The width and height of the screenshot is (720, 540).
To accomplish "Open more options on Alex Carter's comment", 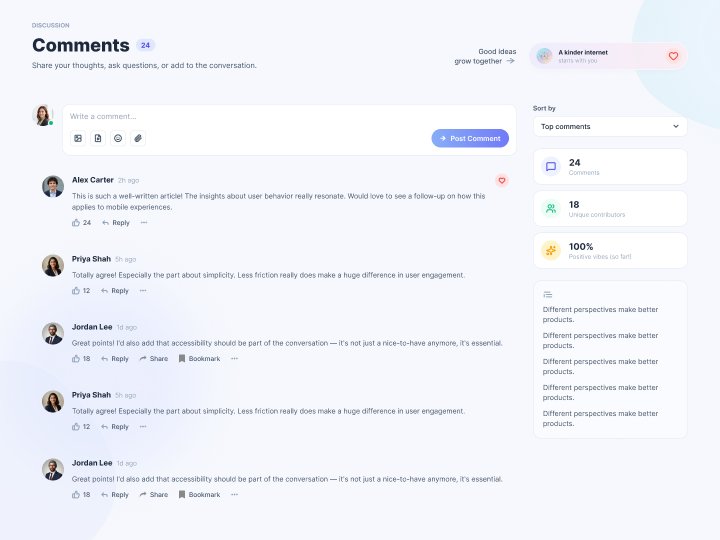I will tap(144, 223).
